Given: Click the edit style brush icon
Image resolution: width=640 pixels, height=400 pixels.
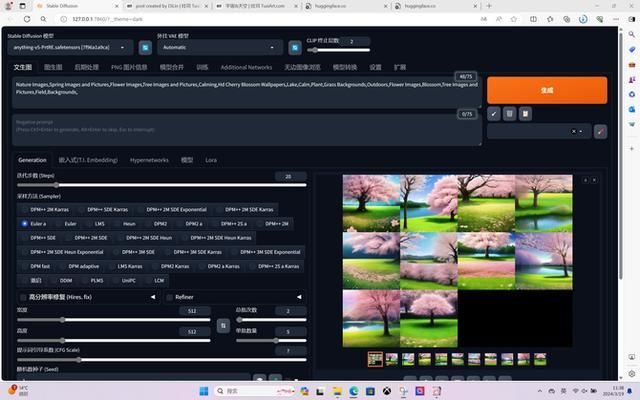Looking at the screenshot, I should pos(600,131).
